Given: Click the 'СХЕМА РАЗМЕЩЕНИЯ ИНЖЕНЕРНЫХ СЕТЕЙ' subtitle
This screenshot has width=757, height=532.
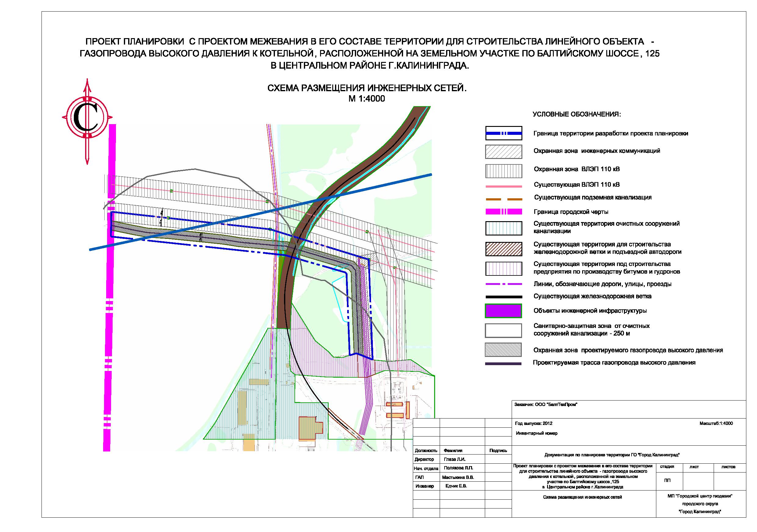Looking at the screenshot, I should (367, 88).
